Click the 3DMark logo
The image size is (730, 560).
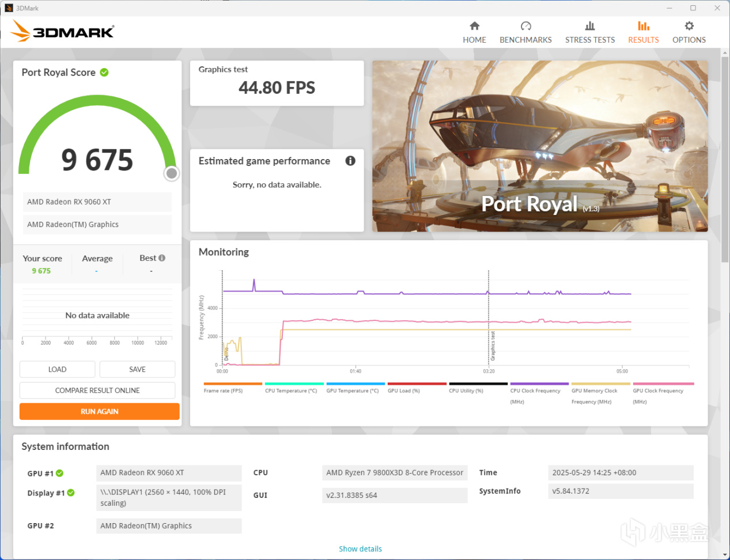tap(63, 31)
